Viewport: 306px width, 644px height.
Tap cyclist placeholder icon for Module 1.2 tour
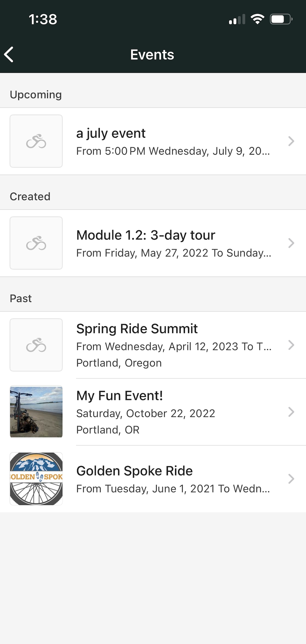[36, 243]
